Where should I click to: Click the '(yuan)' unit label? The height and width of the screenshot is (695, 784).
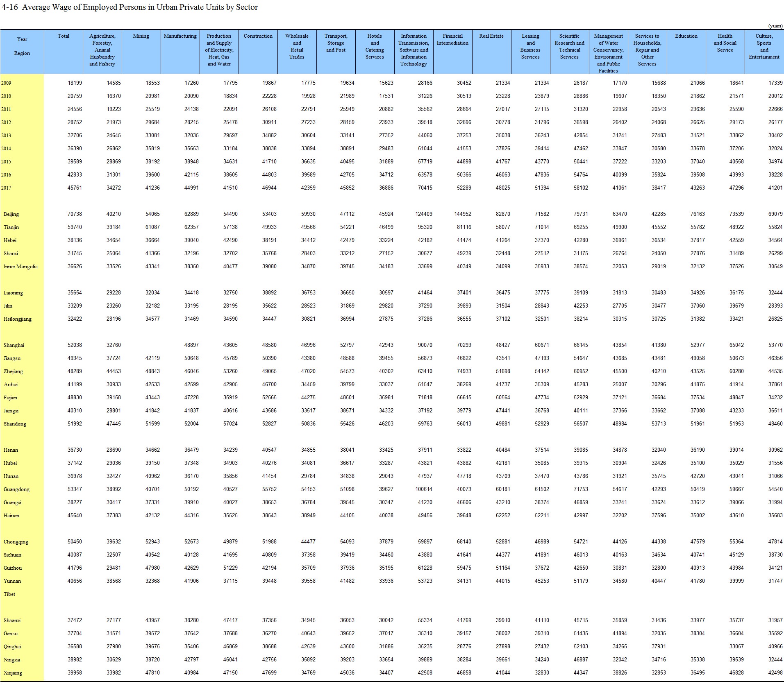(x=775, y=26)
